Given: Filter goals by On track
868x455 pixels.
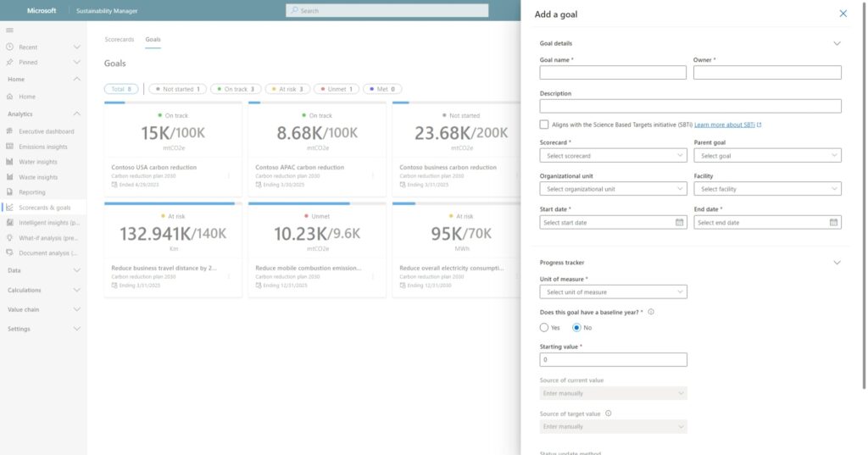Looking at the screenshot, I should (x=236, y=89).
